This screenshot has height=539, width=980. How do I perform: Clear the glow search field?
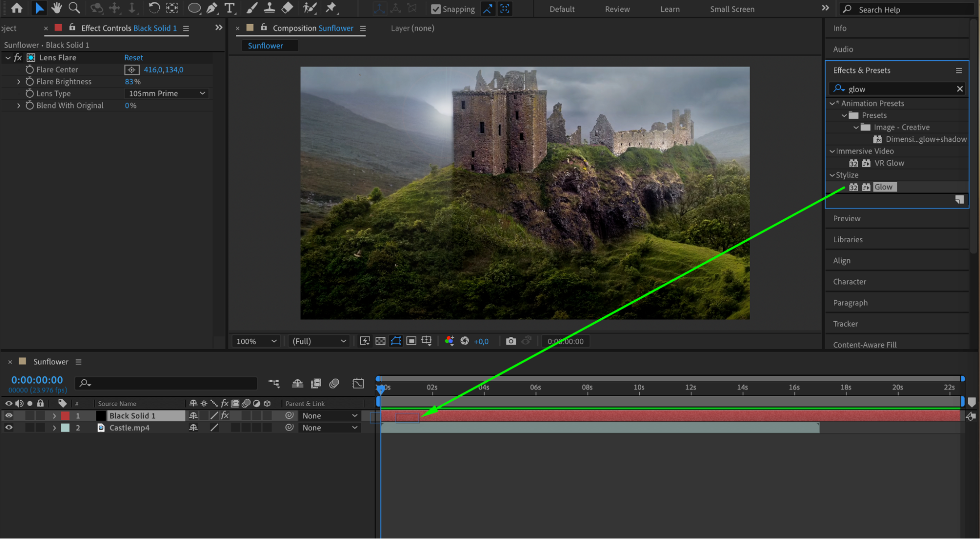click(x=959, y=89)
